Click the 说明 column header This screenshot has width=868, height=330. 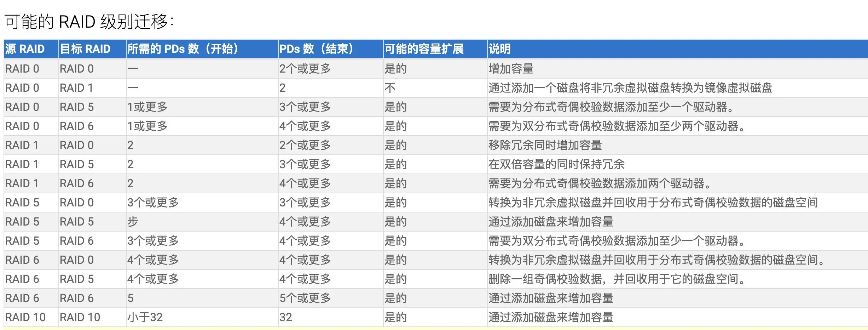499,49
